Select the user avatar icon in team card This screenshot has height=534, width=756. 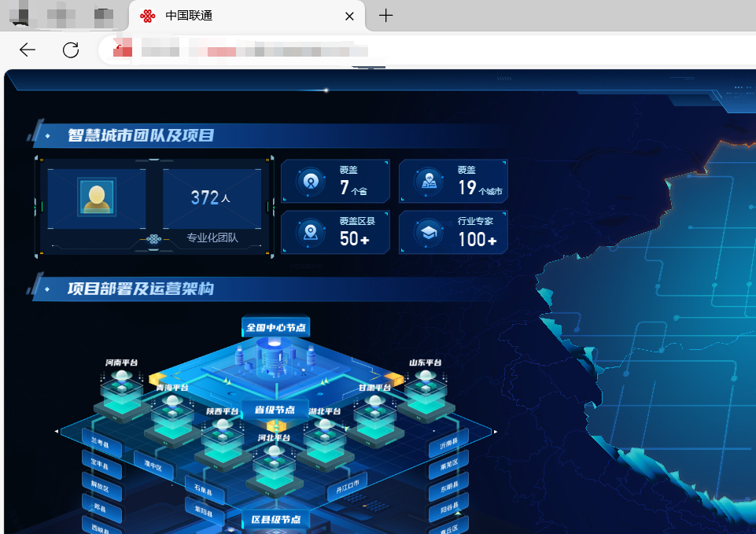tap(97, 197)
